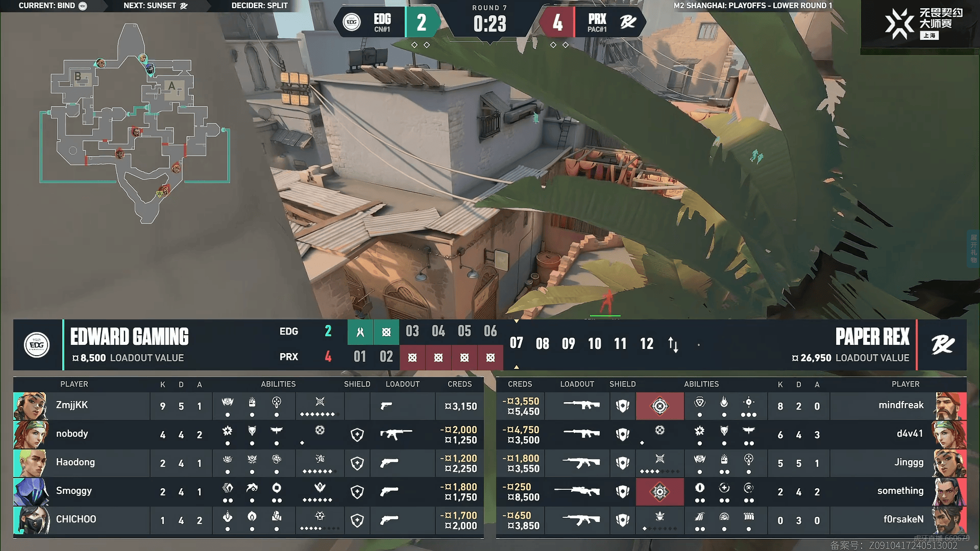Click Haodong's agent portrait
The width and height of the screenshot is (980, 551).
click(31, 463)
